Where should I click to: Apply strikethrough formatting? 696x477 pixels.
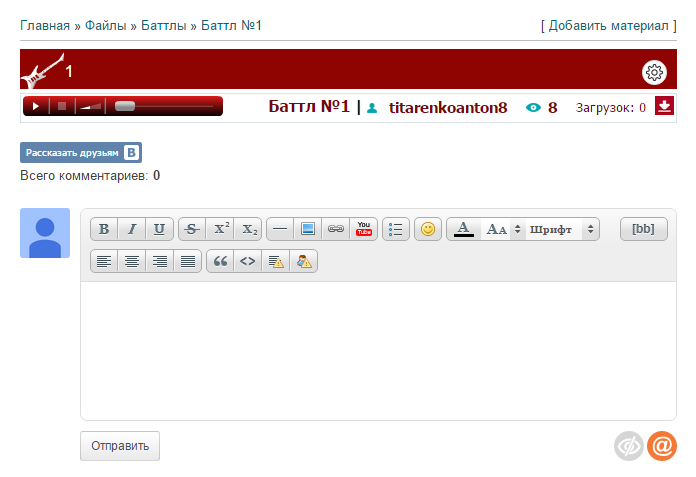(x=192, y=229)
